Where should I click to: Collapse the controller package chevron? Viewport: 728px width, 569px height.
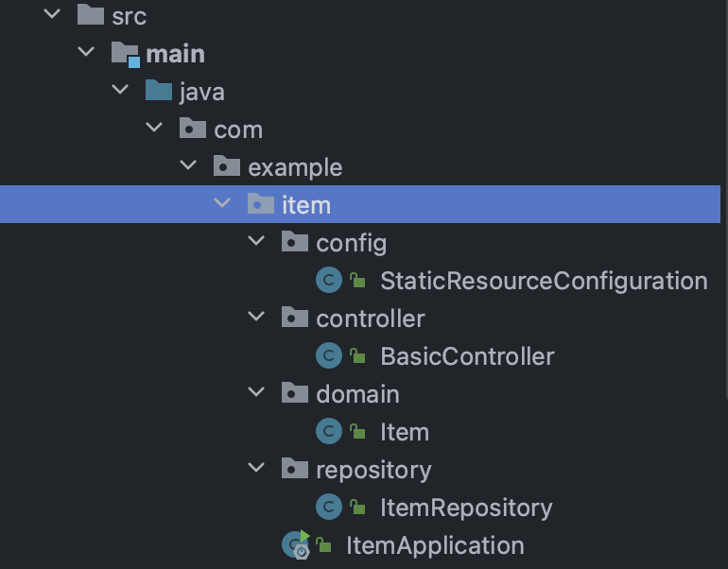[x=256, y=317]
